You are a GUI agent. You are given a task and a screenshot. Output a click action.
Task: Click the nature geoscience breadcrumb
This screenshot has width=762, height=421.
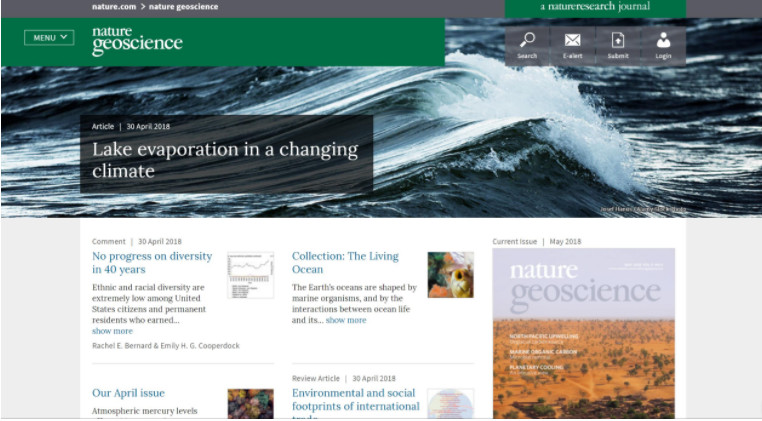(183, 7)
